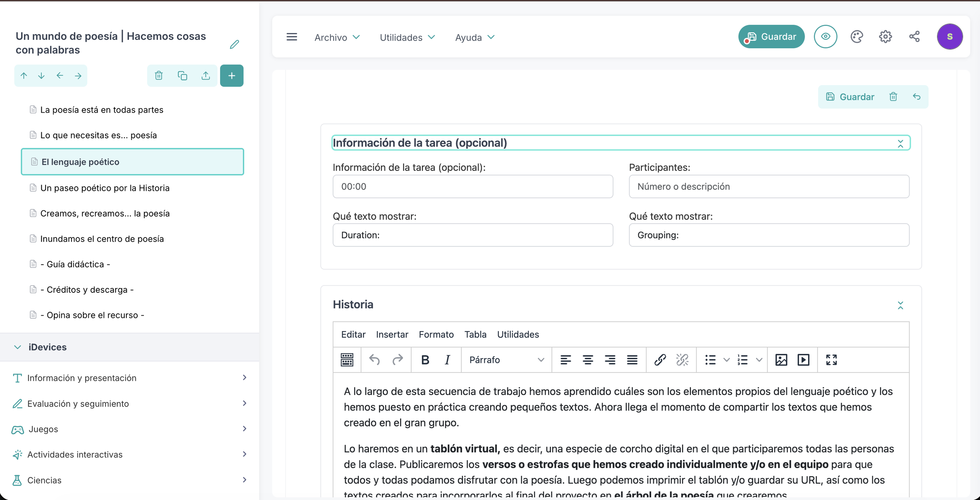The height and width of the screenshot is (500, 980).
Task: Toggle fullscreen mode in the text editor
Action: (831, 360)
